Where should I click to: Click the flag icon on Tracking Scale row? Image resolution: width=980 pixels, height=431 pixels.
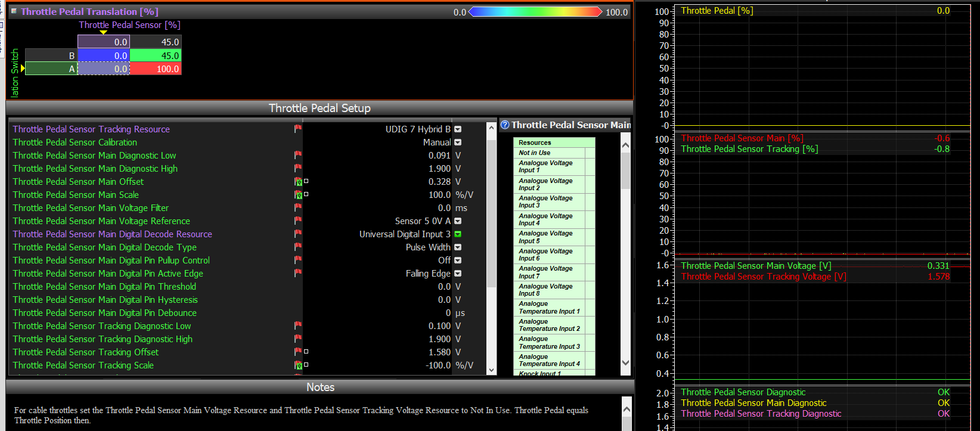(x=298, y=365)
